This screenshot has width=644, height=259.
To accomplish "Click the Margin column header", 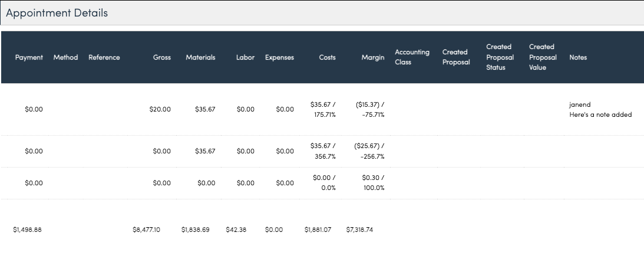I will 373,57.
